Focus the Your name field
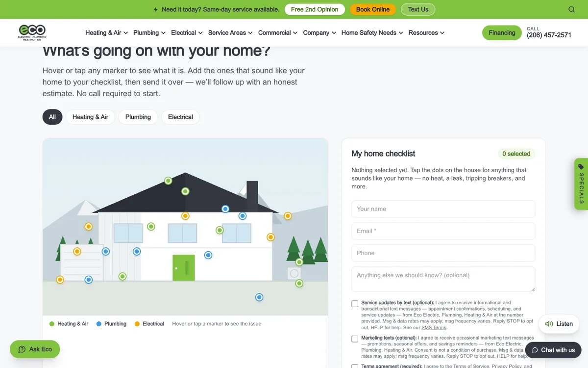This screenshot has width=588, height=368. click(x=443, y=209)
